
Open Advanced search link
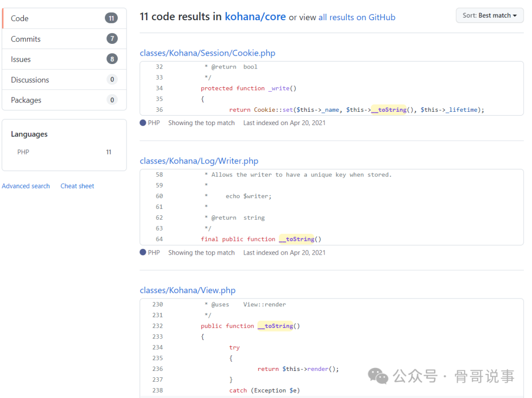(x=26, y=186)
